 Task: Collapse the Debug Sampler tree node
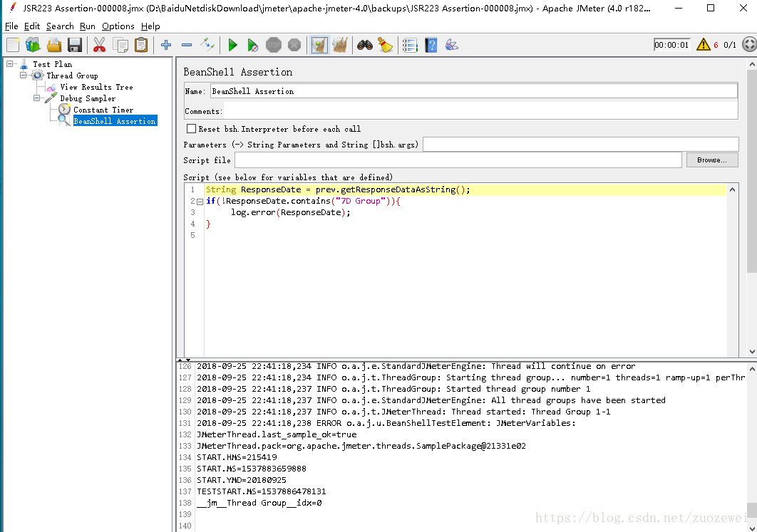tap(37, 98)
